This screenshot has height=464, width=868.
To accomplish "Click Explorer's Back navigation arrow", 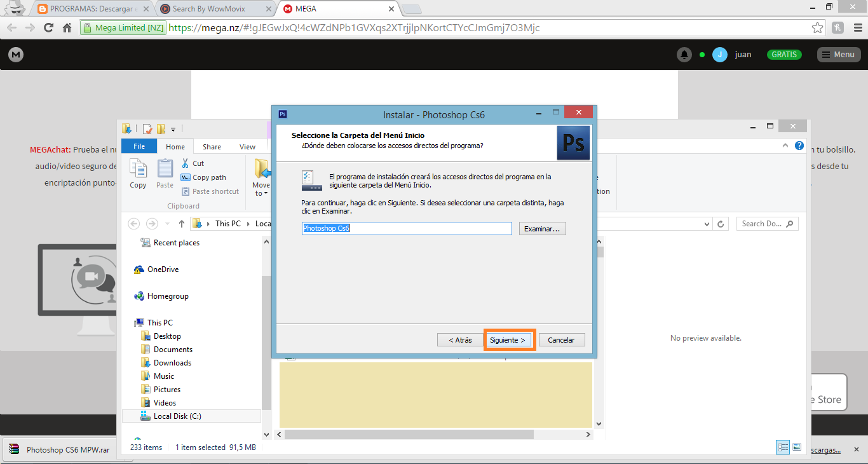I will (x=133, y=224).
